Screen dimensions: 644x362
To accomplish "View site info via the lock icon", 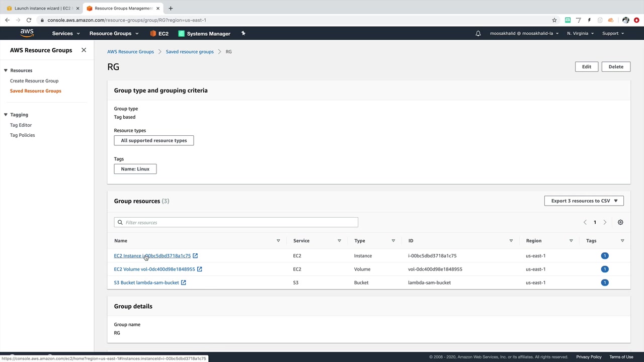I will click(43, 20).
